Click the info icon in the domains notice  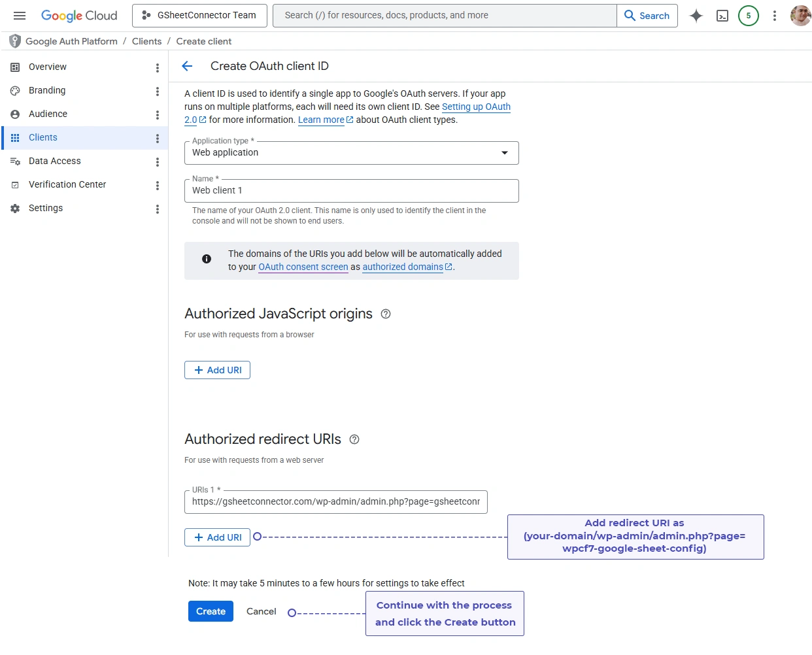[x=207, y=259]
